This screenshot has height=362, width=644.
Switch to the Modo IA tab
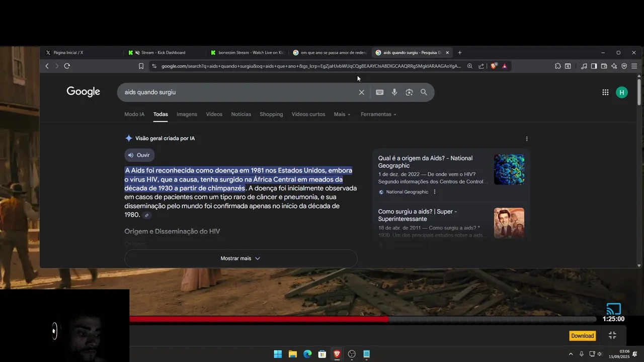point(134,114)
